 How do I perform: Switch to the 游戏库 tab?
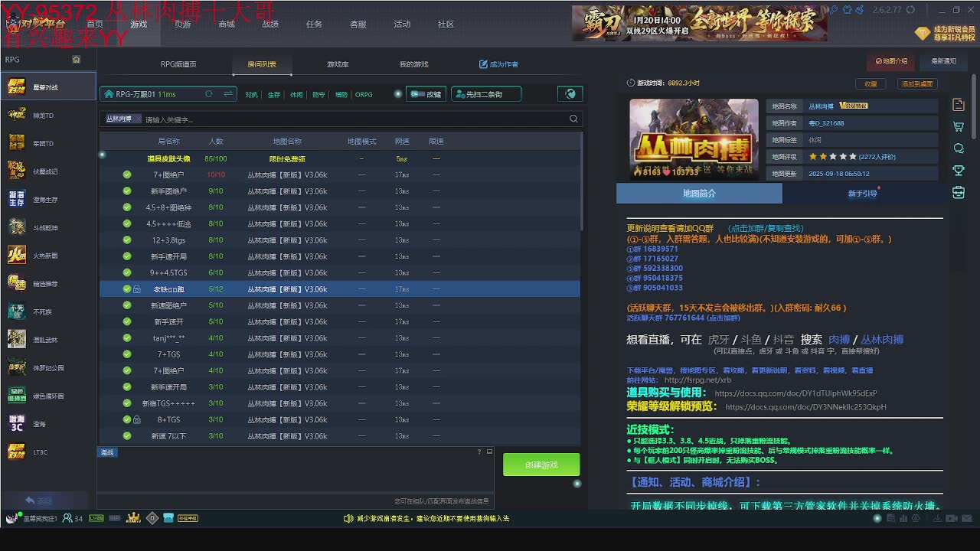click(338, 64)
